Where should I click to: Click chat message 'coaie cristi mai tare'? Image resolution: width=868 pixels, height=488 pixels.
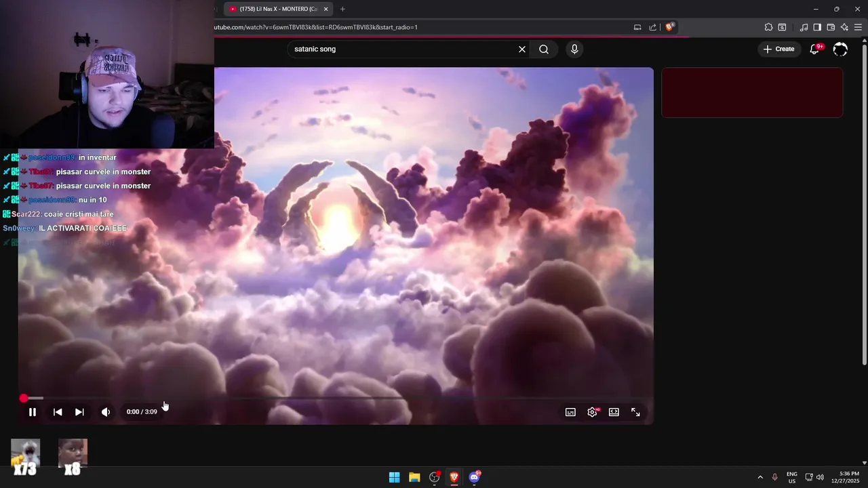79,214
